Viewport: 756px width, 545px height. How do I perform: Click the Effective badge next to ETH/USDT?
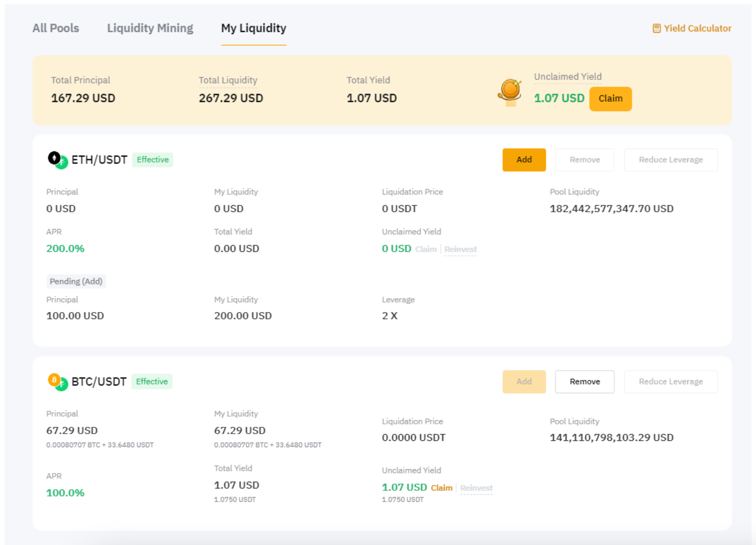pos(153,160)
